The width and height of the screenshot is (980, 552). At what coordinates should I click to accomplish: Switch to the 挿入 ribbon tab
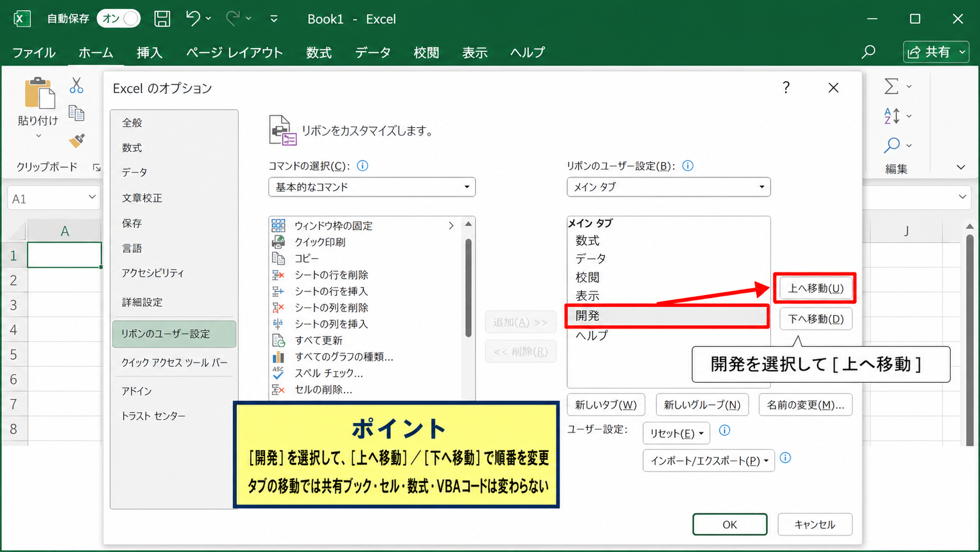pyautogui.click(x=149, y=53)
